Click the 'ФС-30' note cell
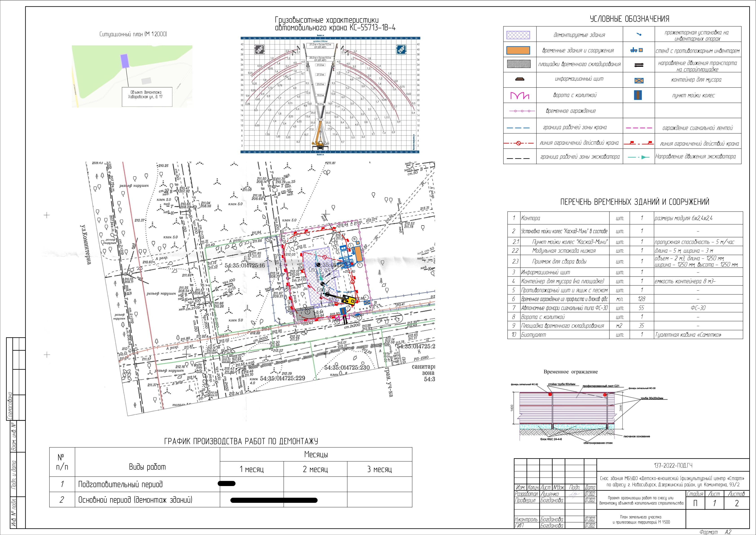756x535 pixels. coord(698,308)
